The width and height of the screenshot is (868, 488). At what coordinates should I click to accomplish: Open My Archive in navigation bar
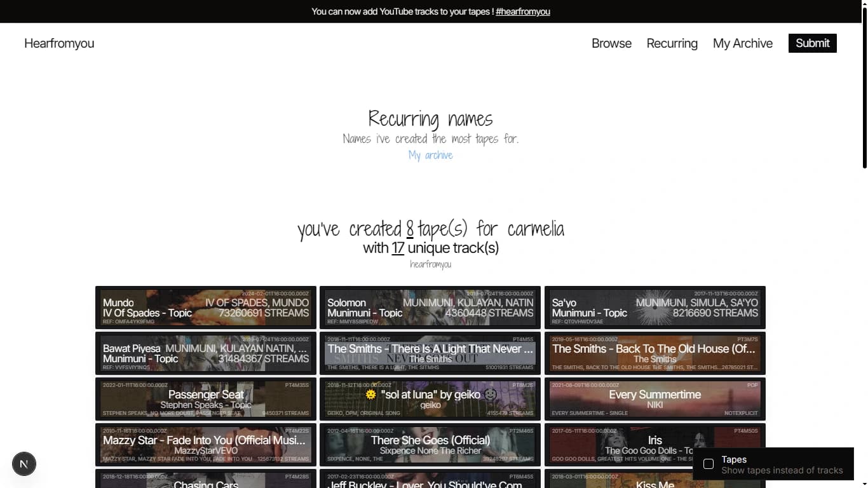pyautogui.click(x=743, y=43)
